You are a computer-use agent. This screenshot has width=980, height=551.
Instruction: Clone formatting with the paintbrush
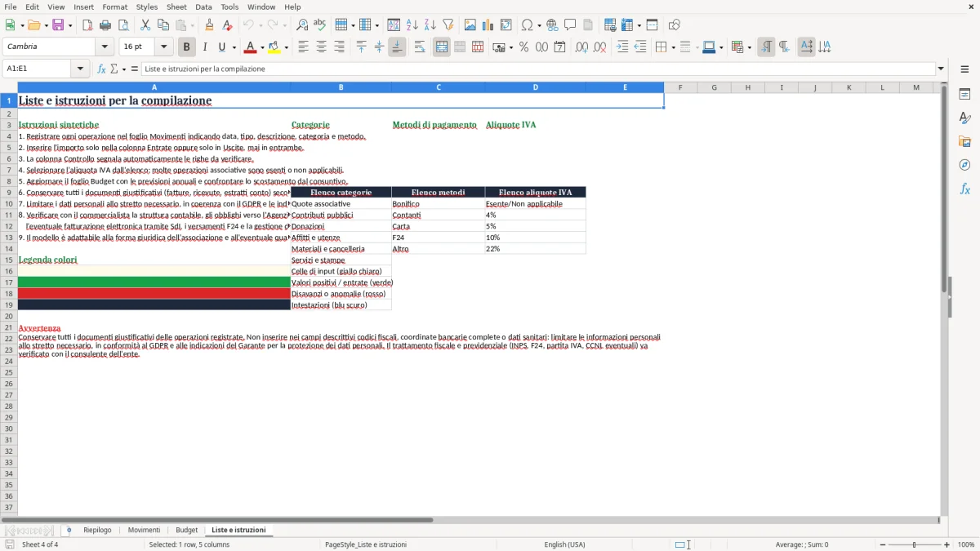tap(209, 25)
